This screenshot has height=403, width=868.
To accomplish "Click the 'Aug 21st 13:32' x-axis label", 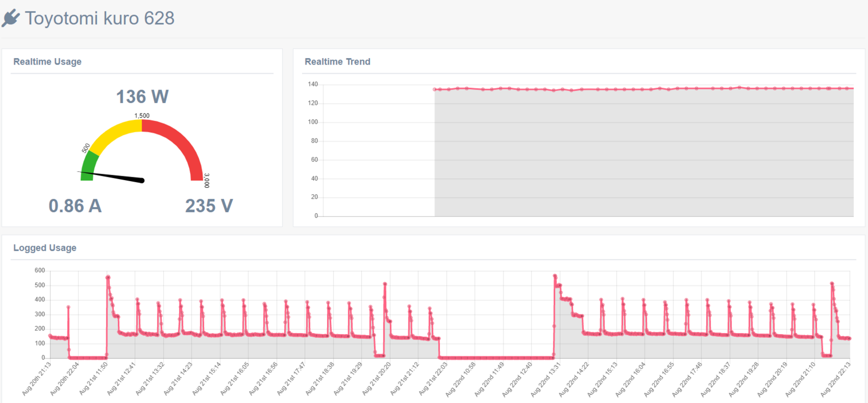I will pos(150,379).
